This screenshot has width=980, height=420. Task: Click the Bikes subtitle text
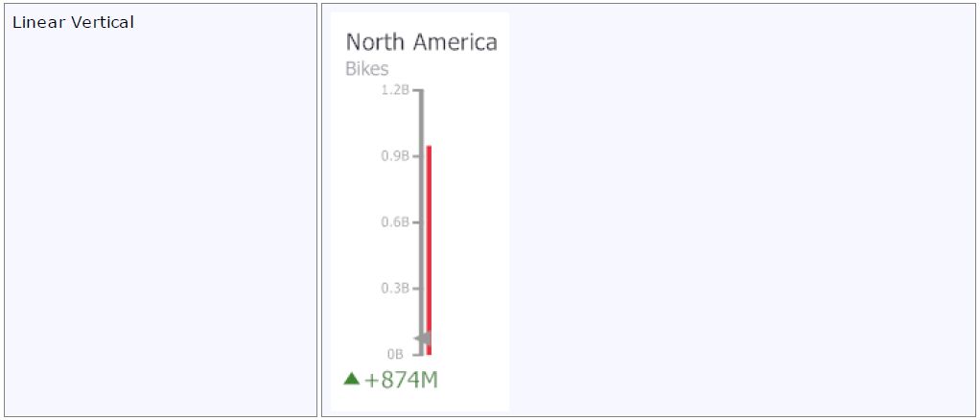click(x=367, y=69)
